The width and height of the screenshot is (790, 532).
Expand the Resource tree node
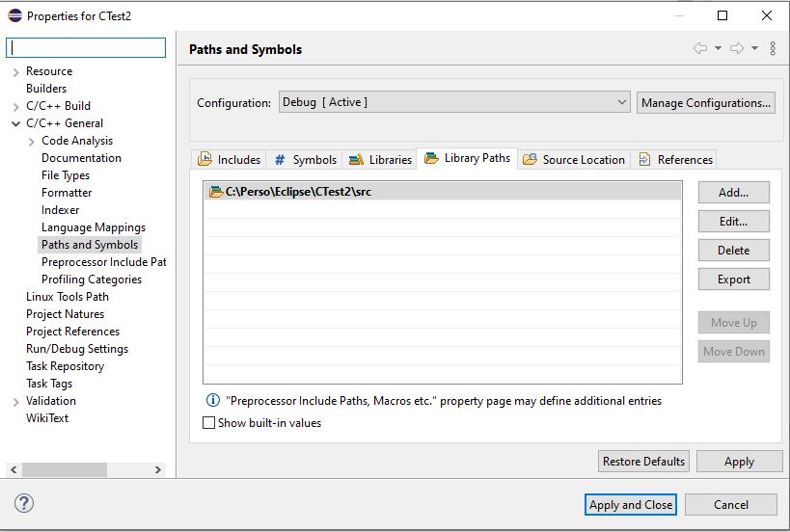[x=15, y=71]
